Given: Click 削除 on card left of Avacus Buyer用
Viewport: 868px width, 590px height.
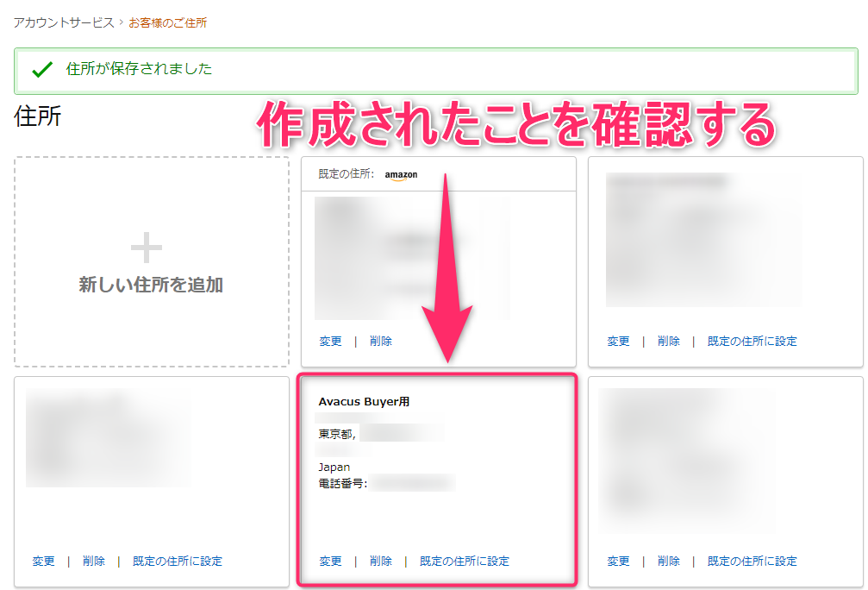Looking at the screenshot, I should (x=94, y=561).
